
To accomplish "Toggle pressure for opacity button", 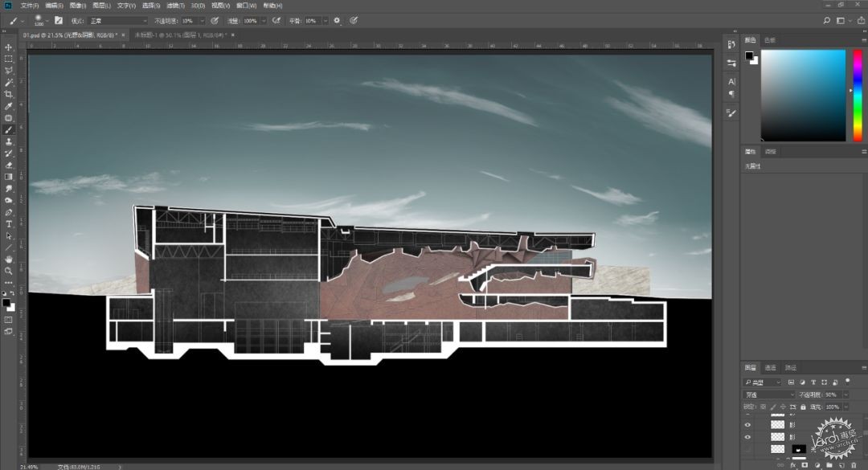I will (215, 20).
